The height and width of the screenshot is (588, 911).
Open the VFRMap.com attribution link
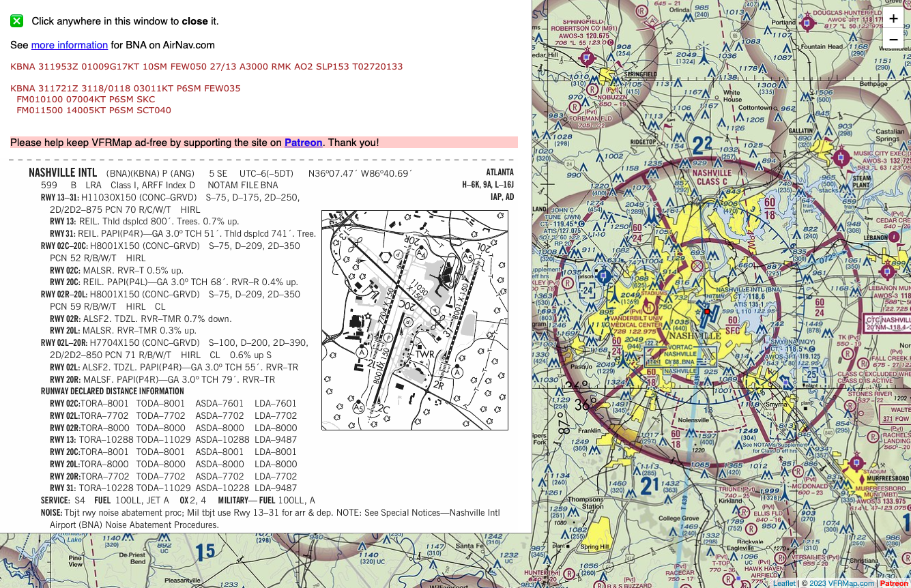pyautogui.click(x=850, y=583)
